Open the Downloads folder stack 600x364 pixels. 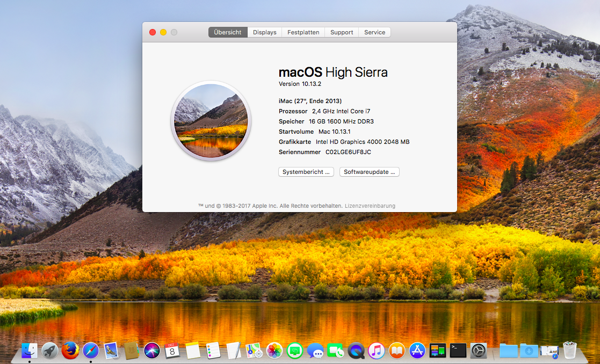tap(529, 351)
